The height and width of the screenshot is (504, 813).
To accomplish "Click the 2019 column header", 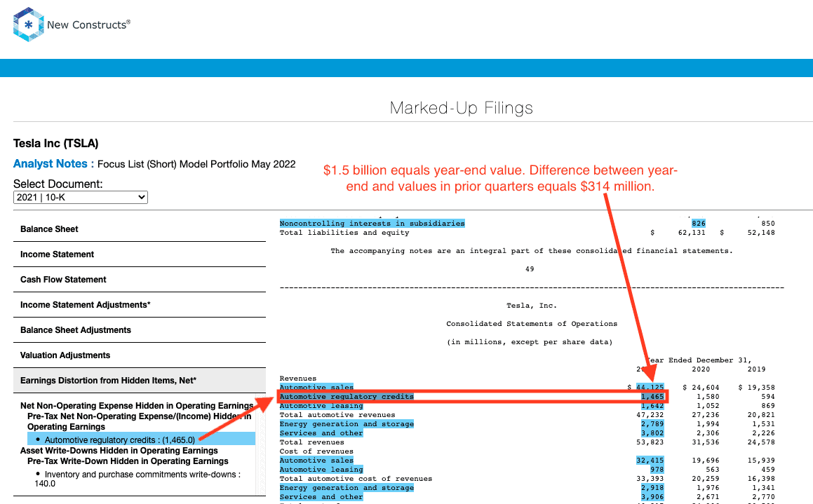I will (x=756, y=369).
